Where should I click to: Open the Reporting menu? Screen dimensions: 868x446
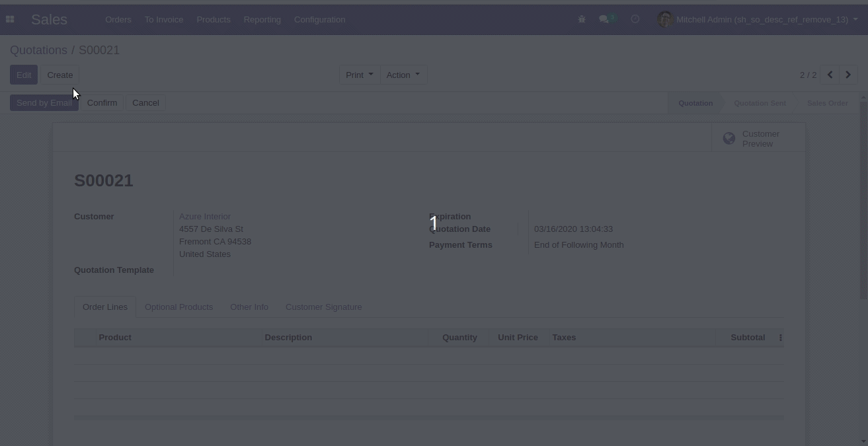click(x=262, y=19)
